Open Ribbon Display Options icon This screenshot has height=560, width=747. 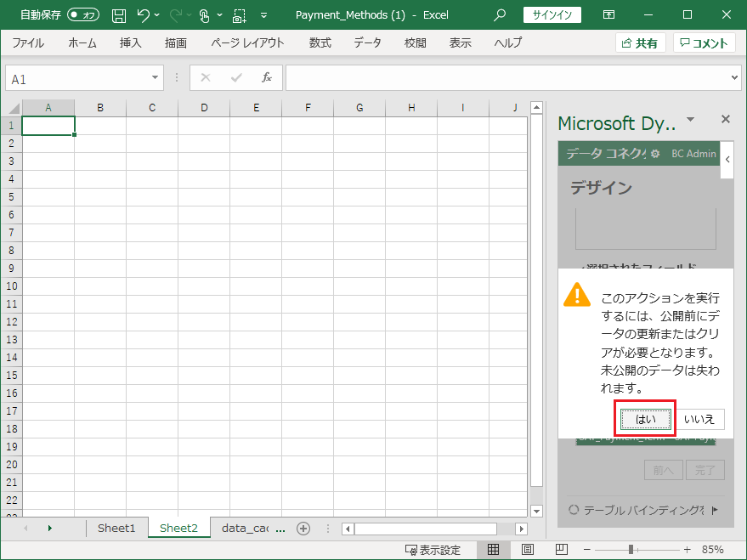608,14
